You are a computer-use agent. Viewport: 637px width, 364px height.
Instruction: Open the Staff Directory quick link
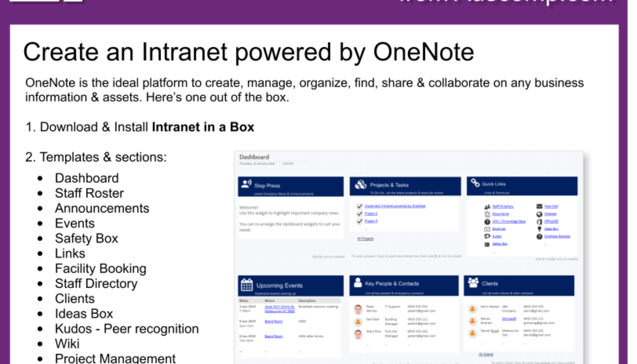click(x=503, y=206)
